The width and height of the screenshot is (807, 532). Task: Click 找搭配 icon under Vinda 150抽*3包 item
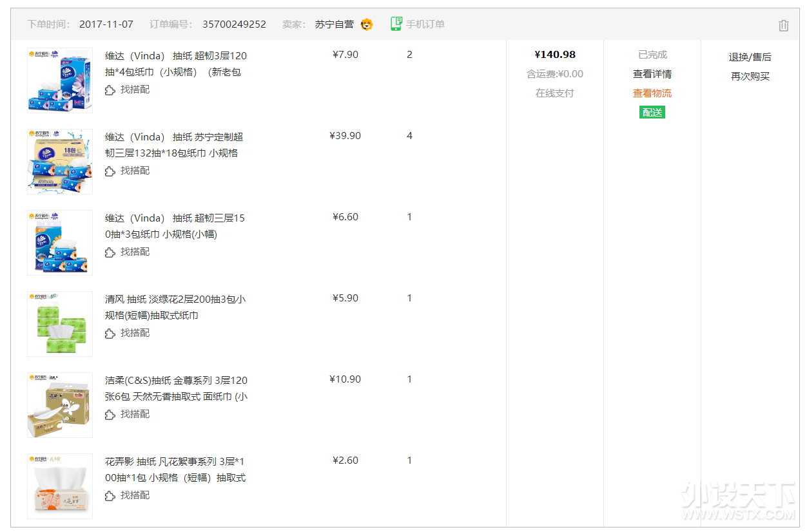pyautogui.click(x=110, y=252)
